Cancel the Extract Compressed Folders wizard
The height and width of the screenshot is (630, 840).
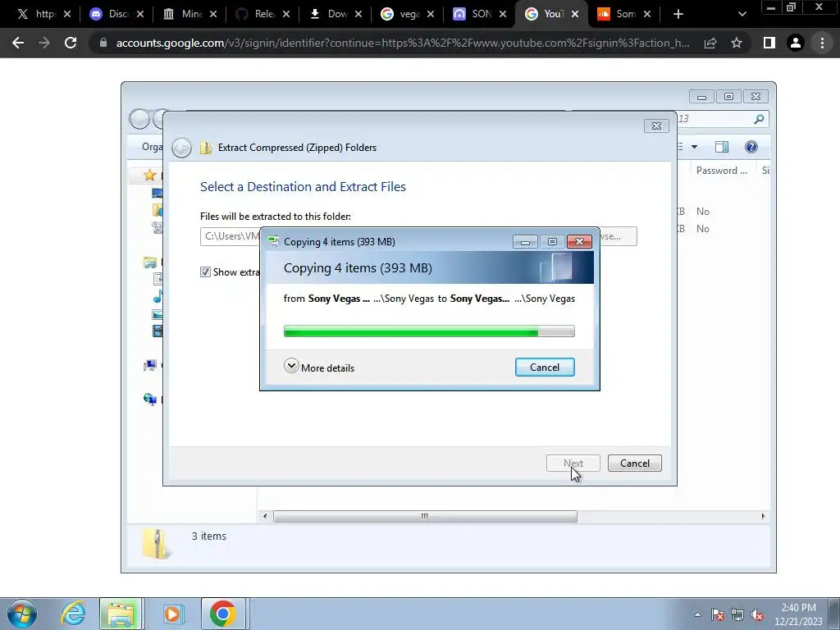pyautogui.click(x=634, y=463)
